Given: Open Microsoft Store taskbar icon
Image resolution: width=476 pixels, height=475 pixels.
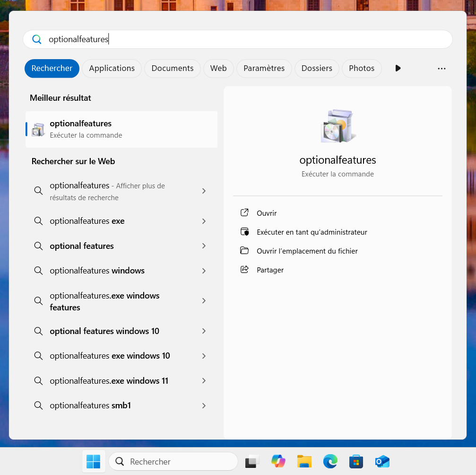Looking at the screenshot, I should tap(356, 461).
